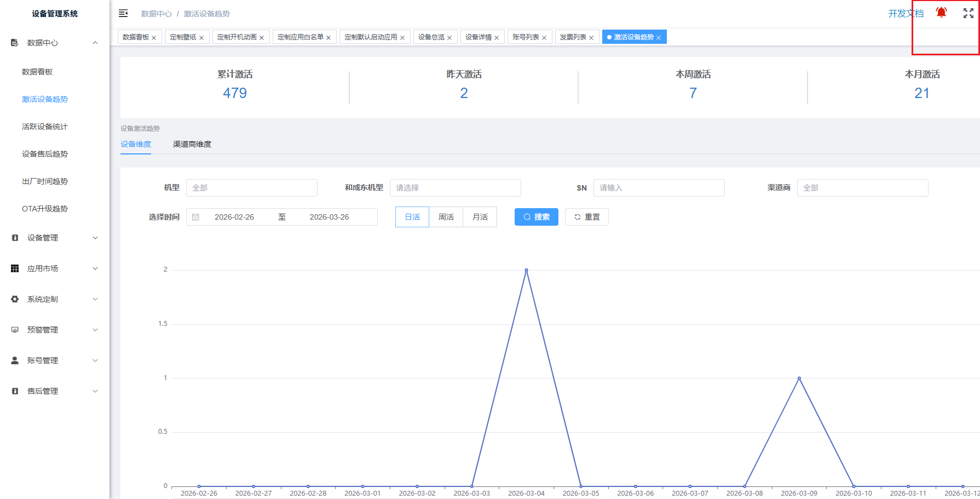
Task: Click the 账号管理 user icon
Action: [x=15, y=360]
